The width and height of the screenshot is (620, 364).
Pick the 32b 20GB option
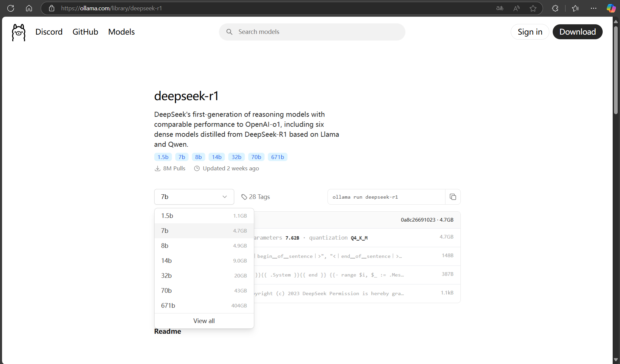pyautogui.click(x=204, y=276)
